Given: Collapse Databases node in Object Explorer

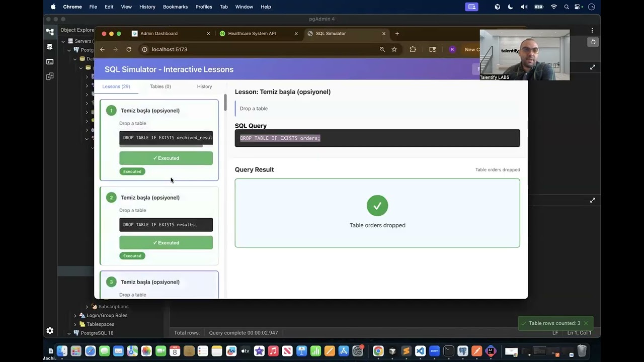Looking at the screenshot, I should (x=75, y=59).
